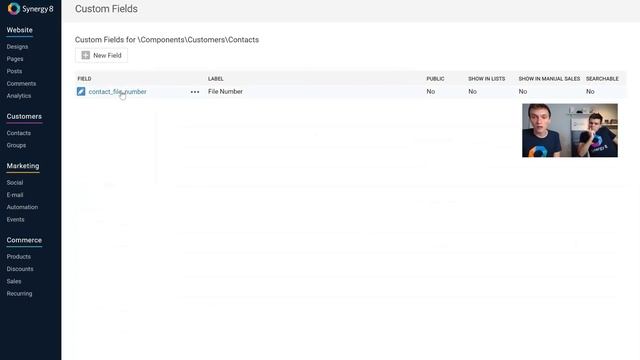Screen dimensions: 640x360
Task: Open the contact_file_number field link
Action: pos(118,92)
